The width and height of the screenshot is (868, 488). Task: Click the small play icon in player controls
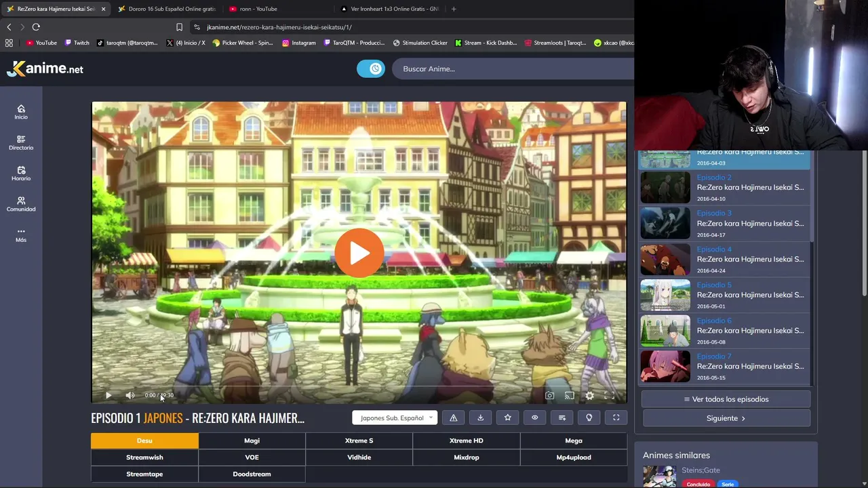pos(108,395)
